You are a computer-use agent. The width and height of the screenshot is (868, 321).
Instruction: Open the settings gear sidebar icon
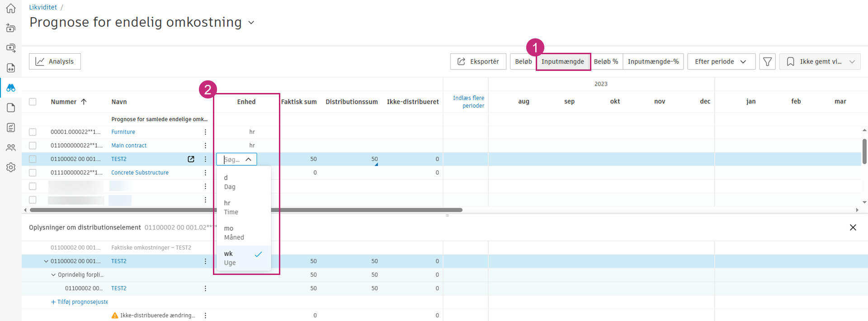(x=11, y=167)
